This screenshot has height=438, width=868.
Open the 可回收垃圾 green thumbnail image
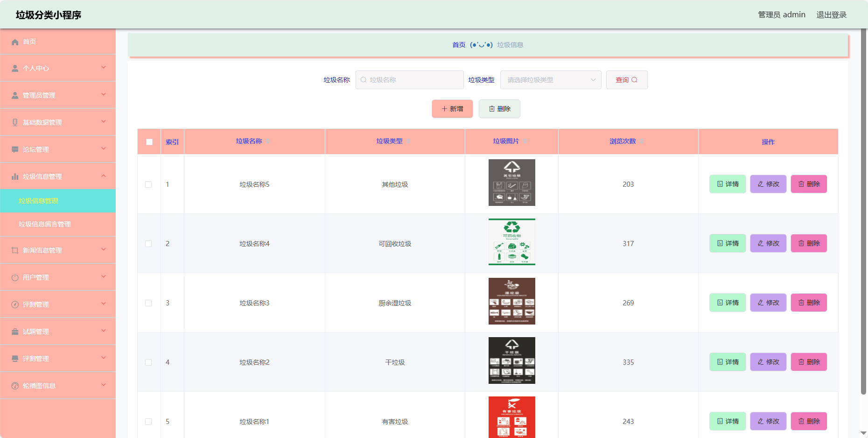click(x=511, y=242)
